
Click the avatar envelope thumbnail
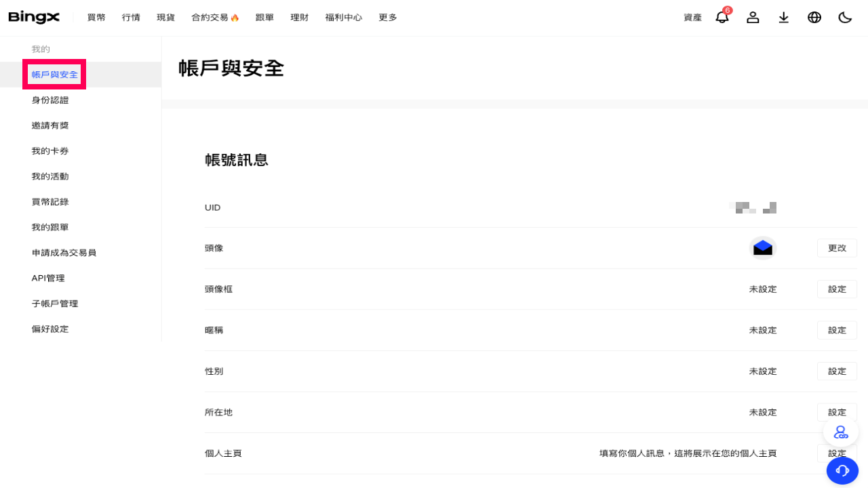click(x=763, y=248)
